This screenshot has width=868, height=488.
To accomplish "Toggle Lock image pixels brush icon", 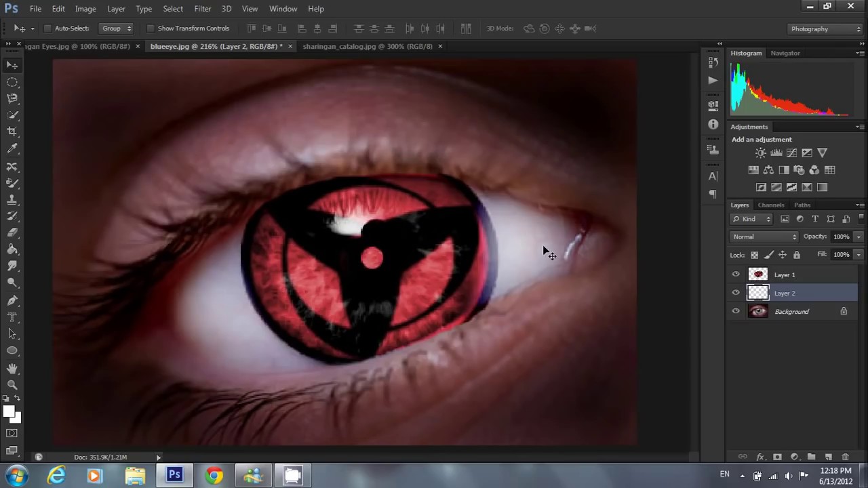I will 768,255.
